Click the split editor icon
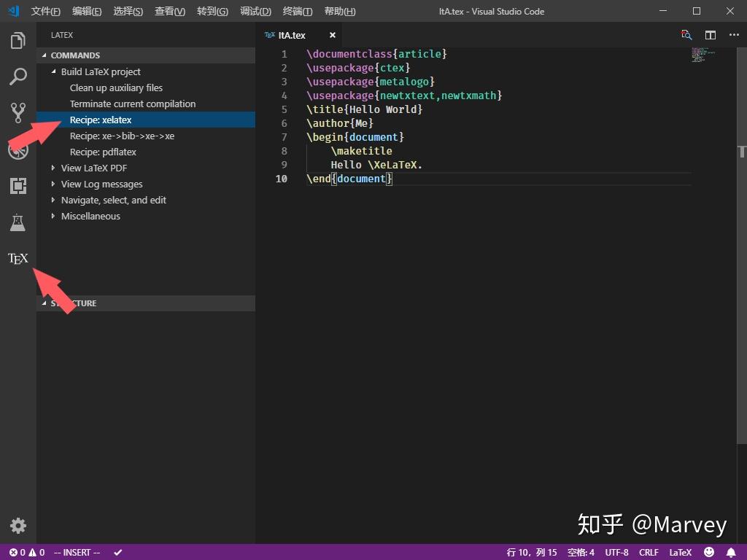Viewport: 747px width, 560px height. click(710, 35)
